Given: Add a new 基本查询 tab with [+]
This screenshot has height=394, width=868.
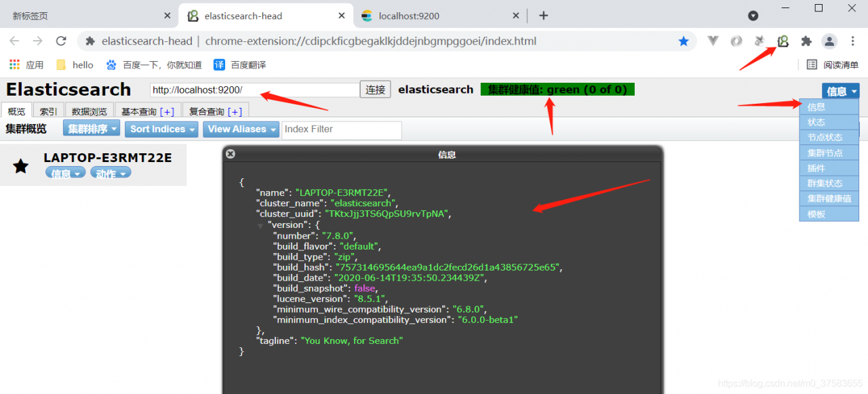Looking at the screenshot, I should click(x=167, y=112).
